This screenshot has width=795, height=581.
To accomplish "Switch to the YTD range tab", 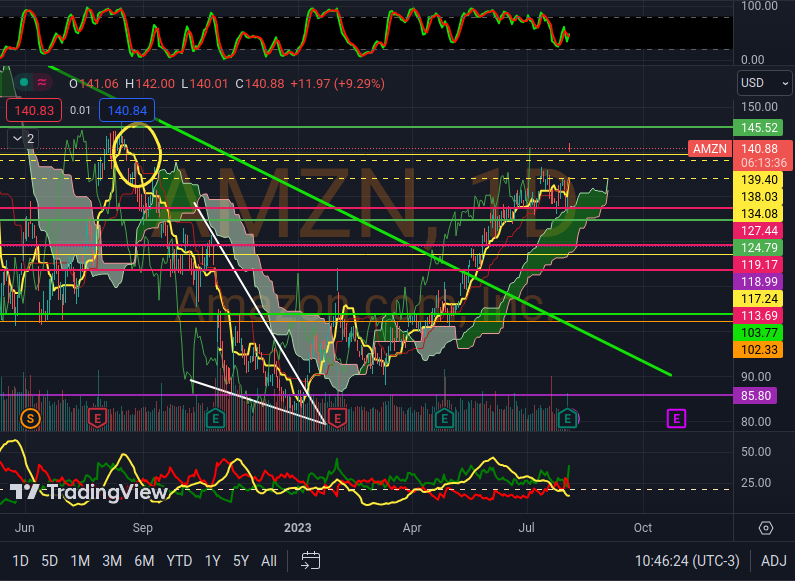I will point(179,561).
